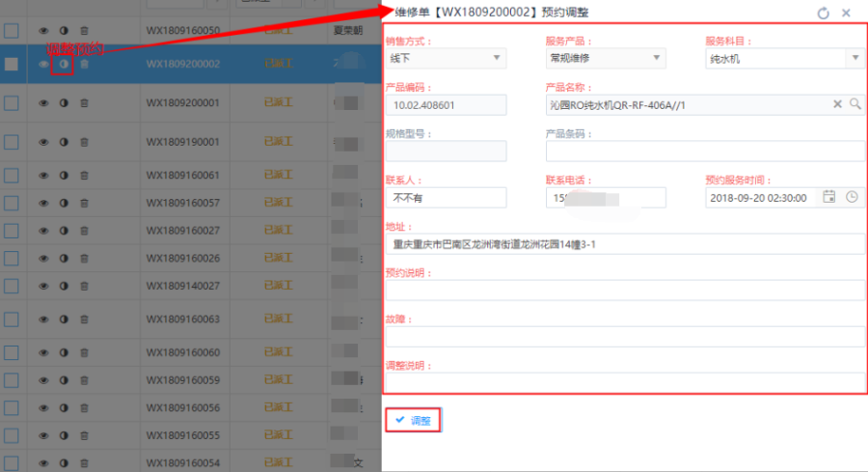Click search icon in product name field

(x=854, y=104)
